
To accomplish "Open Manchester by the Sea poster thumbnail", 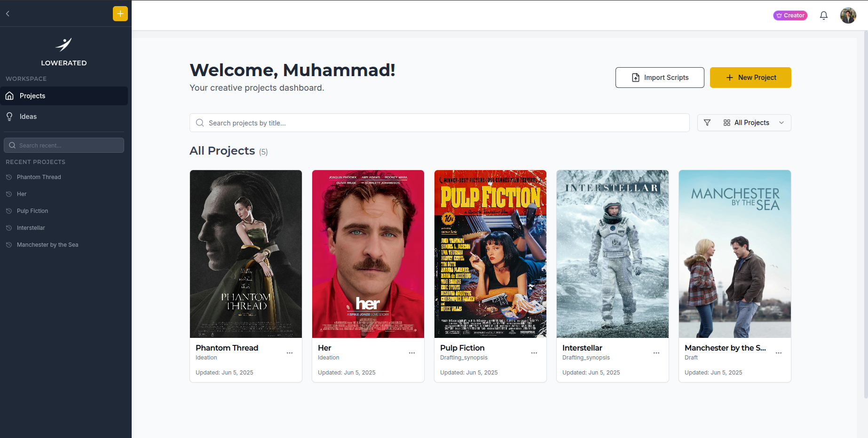I will [735, 254].
